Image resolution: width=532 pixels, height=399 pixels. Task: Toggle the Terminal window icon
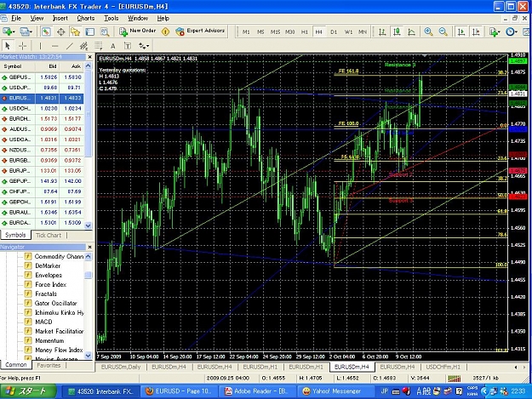(89, 31)
